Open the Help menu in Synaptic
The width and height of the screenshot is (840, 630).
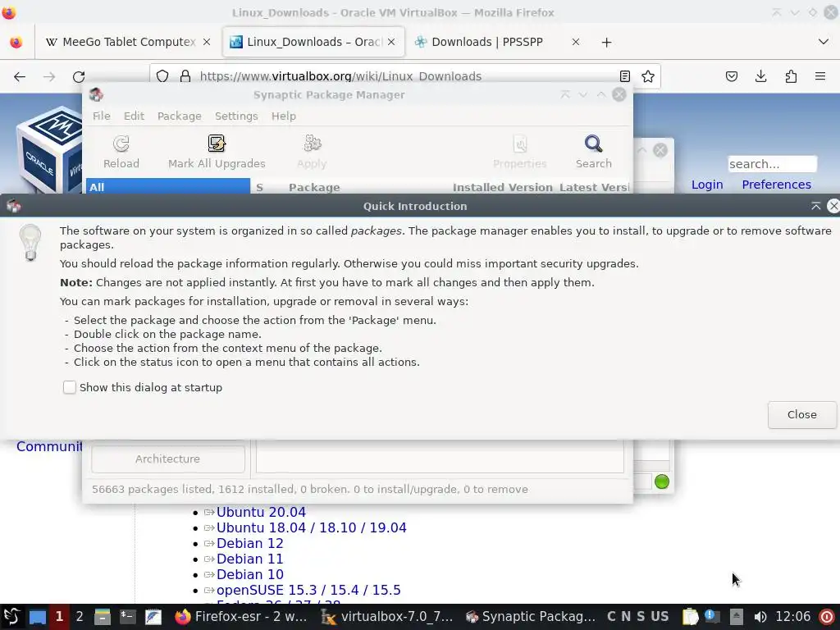(x=283, y=116)
